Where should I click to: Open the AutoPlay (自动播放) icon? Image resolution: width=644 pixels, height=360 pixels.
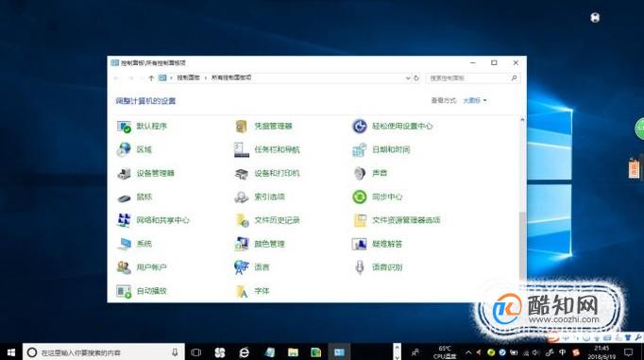[x=124, y=291]
